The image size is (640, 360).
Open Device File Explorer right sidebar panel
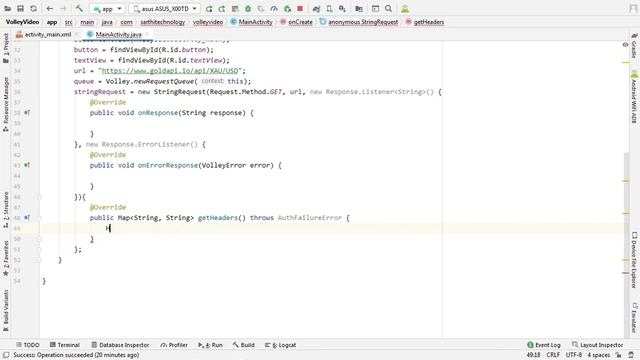pyautogui.click(x=634, y=260)
